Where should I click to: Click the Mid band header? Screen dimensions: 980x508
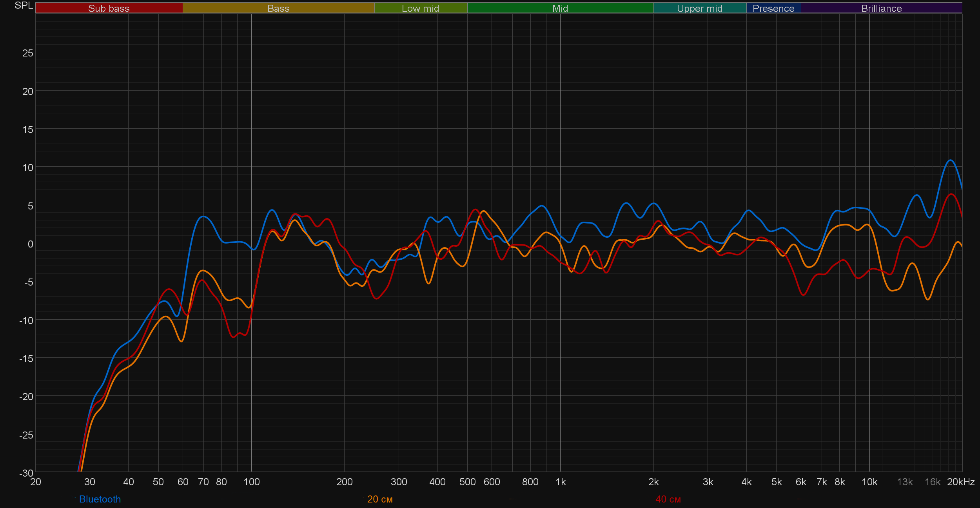click(560, 8)
